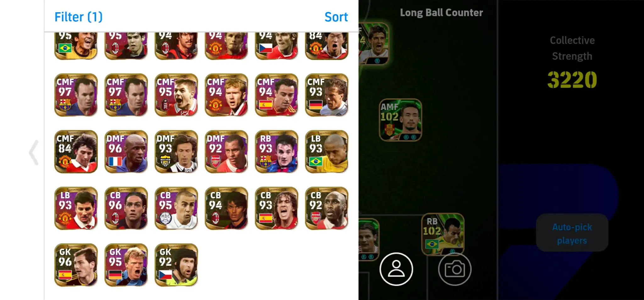
Task: Select the AMF 102 player on pitch
Action: coord(400,120)
